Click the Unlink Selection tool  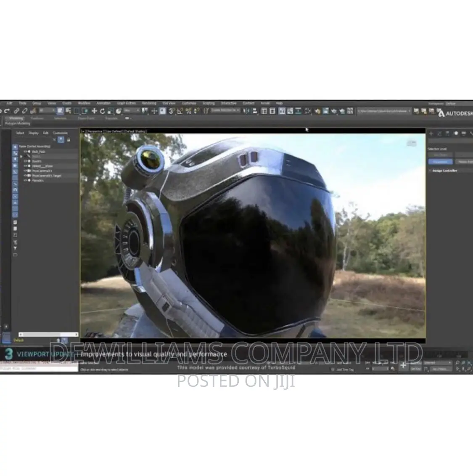25,111
